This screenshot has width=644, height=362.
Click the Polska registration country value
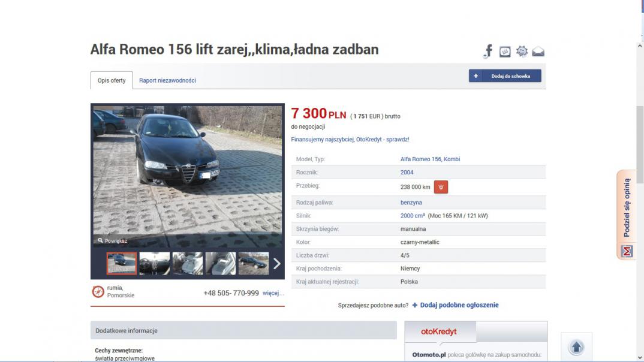[409, 282]
